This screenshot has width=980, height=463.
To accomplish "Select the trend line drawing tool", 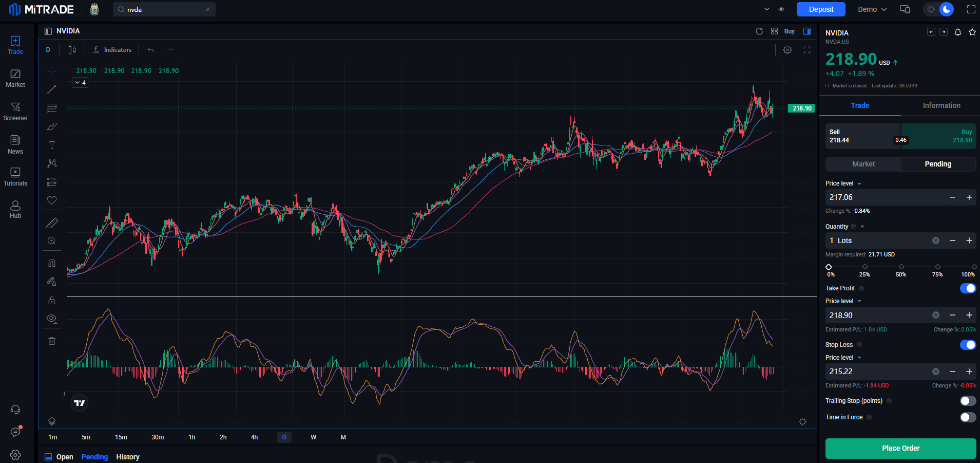I will coord(52,89).
